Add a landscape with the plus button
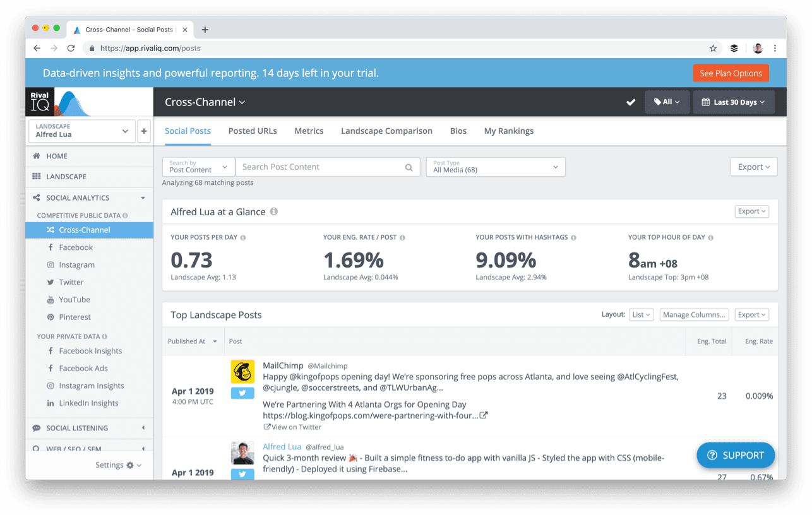This screenshot has width=812, height=515. [144, 131]
